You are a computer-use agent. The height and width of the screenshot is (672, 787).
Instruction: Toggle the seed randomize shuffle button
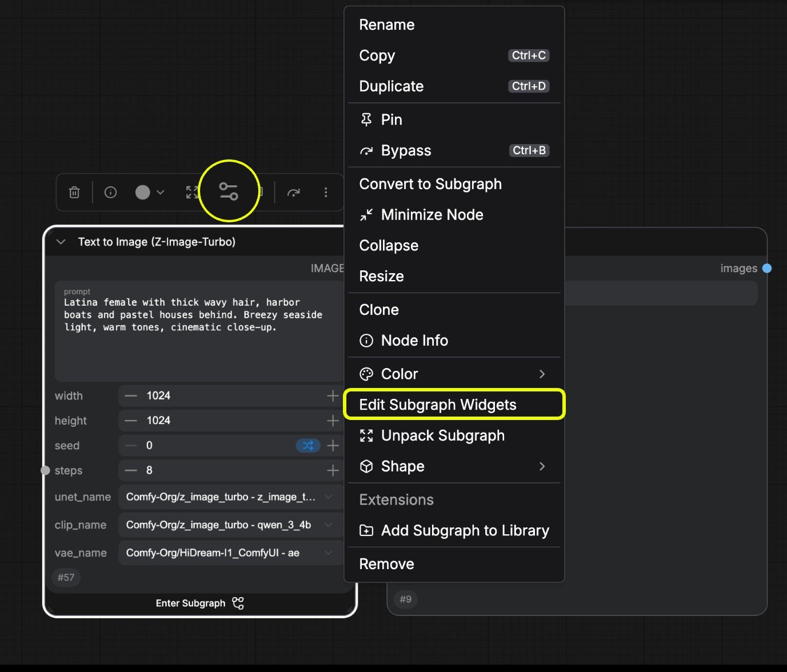pos(308,446)
